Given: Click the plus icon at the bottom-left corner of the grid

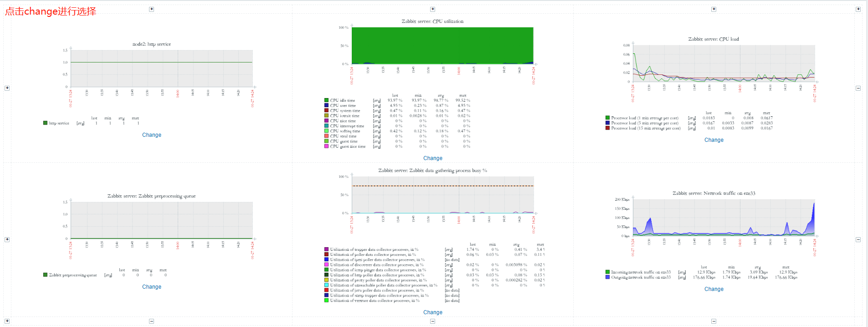Looking at the screenshot, I should click(7, 321).
